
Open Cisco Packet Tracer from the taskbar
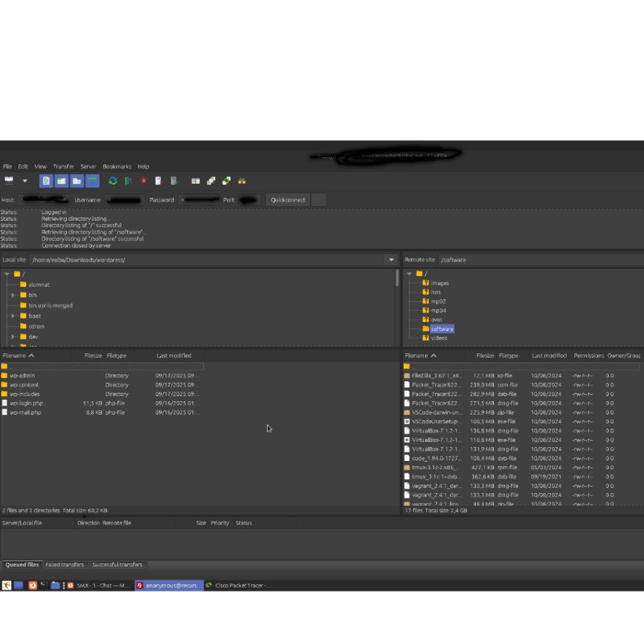(x=239, y=586)
